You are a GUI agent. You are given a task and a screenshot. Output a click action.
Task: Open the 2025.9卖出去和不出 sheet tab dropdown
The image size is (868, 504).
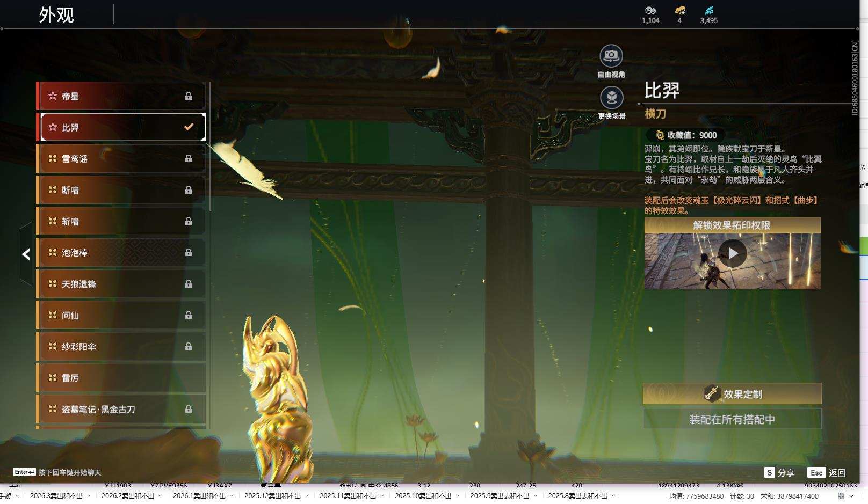point(535,496)
